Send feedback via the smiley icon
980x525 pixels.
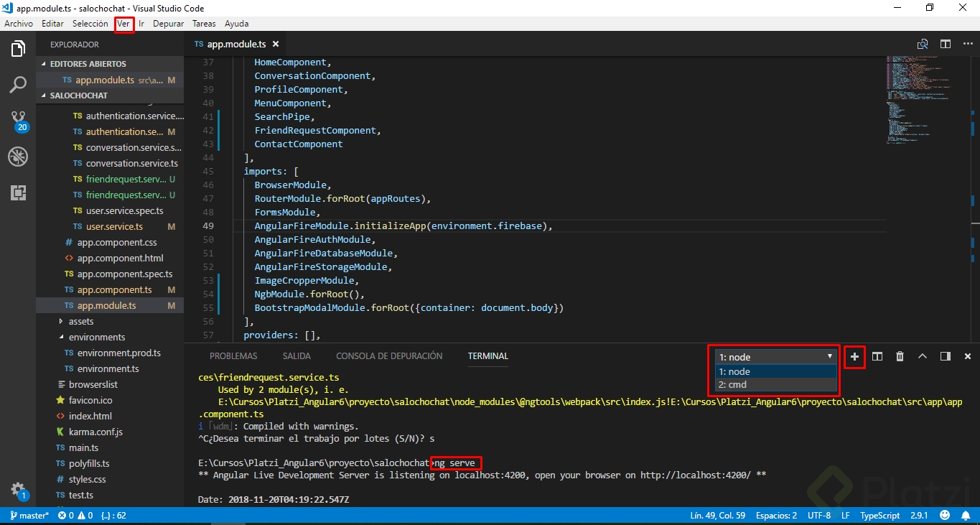click(945, 515)
